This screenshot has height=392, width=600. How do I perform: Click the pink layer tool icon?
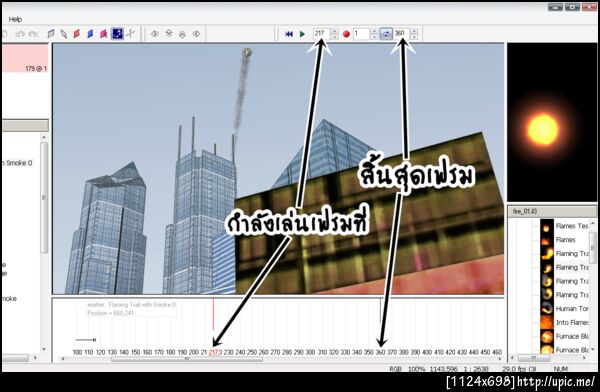pyautogui.click(x=103, y=34)
